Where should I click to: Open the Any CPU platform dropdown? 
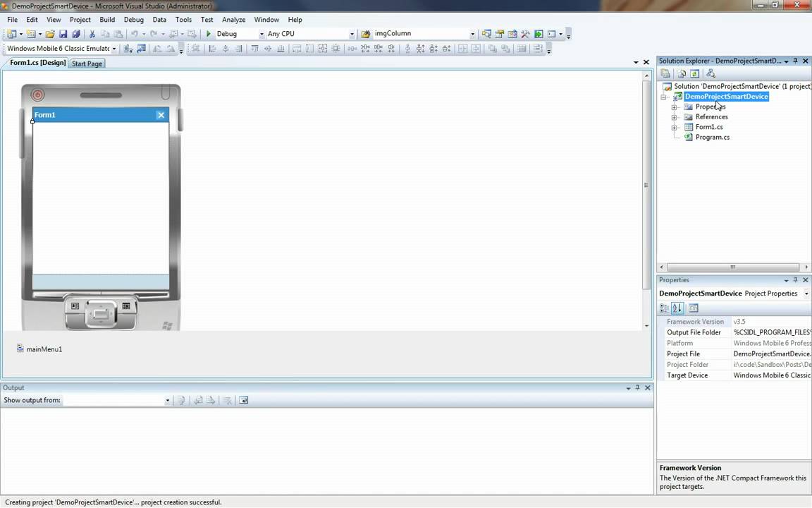click(x=352, y=34)
